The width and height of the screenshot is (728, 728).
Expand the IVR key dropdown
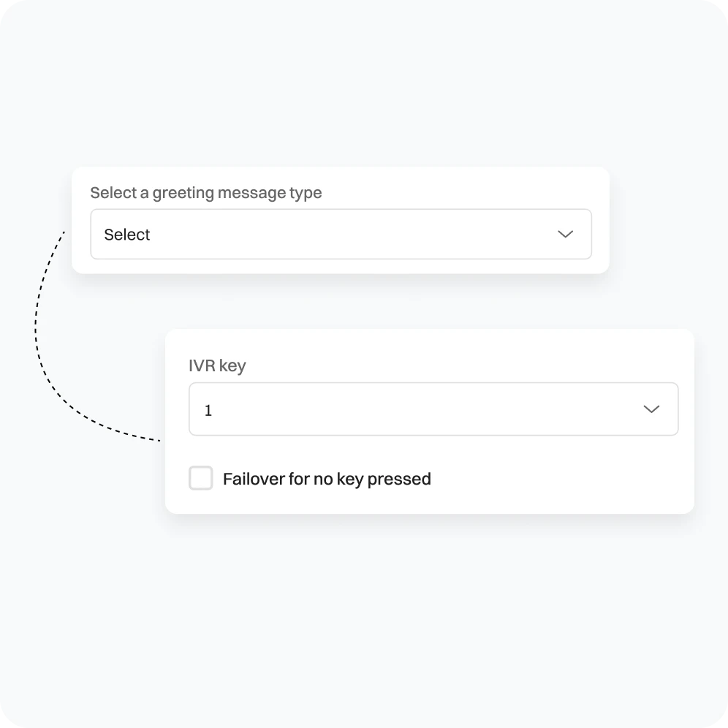pyautogui.click(x=433, y=409)
